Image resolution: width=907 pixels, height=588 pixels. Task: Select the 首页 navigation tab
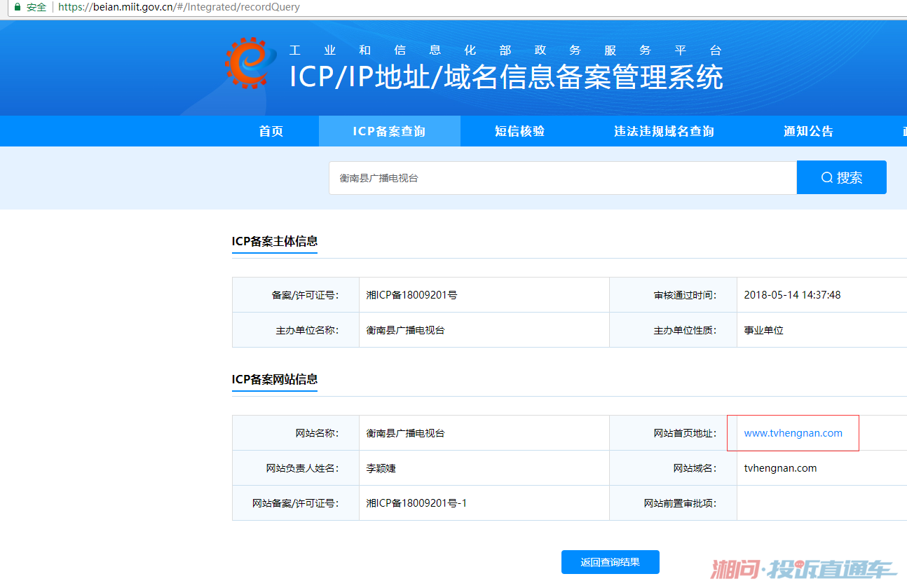(271, 131)
